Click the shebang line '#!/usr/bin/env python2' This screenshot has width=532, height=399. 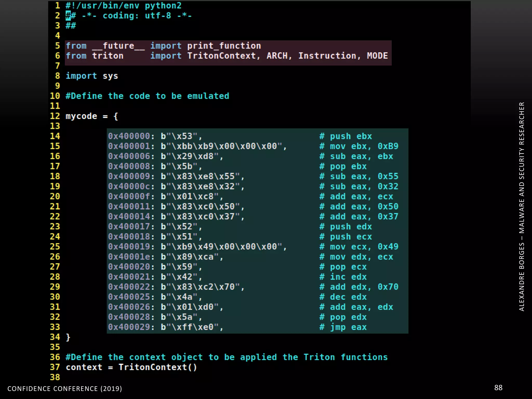coord(123,5)
